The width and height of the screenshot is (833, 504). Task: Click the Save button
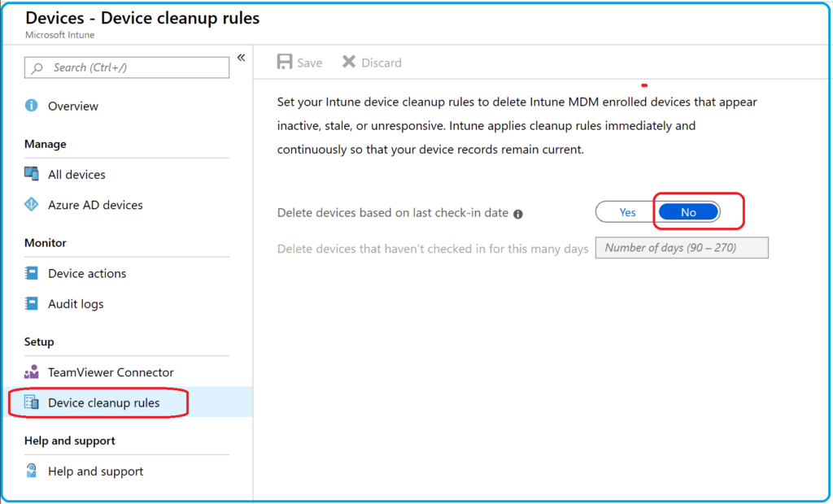(x=299, y=62)
